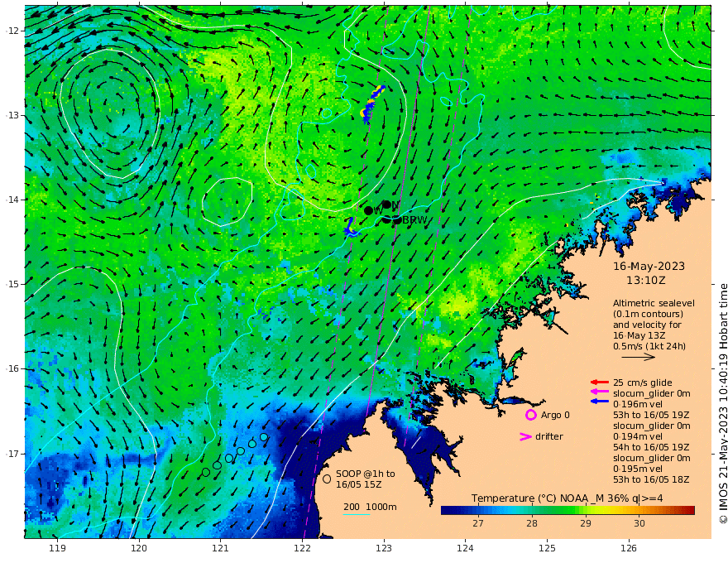This screenshot has width=728, height=563.
Task: Click the 54h to 16/05 19Z text
Action: [x=651, y=447]
